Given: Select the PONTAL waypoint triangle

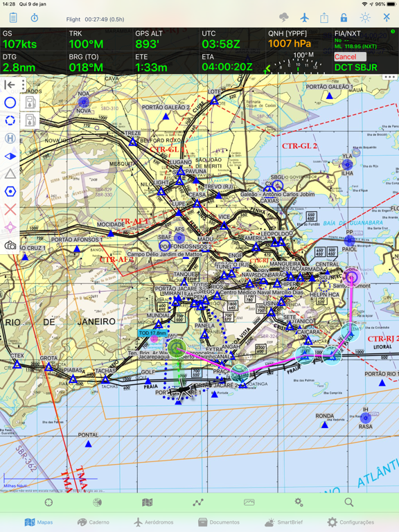Looking at the screenshot, I should point(88,444).
